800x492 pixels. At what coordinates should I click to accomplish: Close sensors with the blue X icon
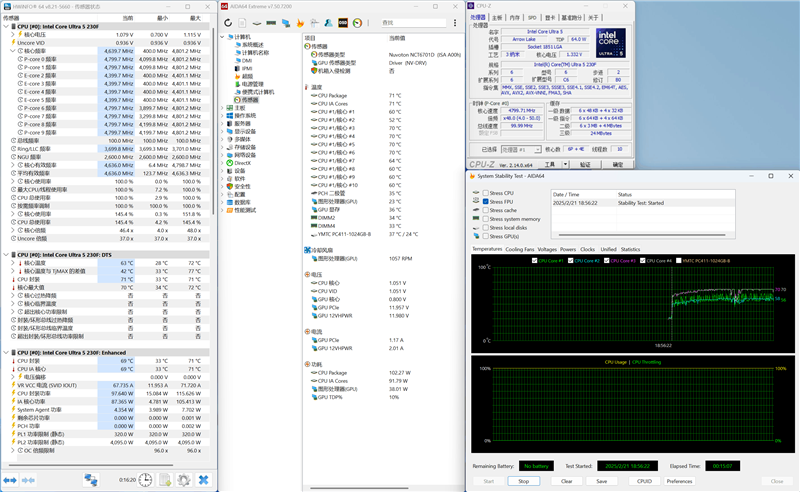tap(204, 480)
